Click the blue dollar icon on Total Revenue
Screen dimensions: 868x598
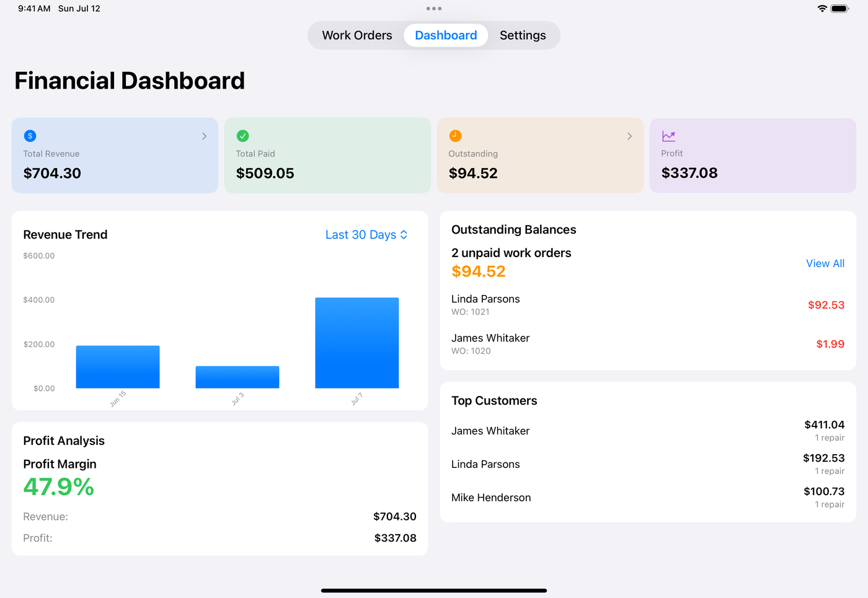click(30, 136)
